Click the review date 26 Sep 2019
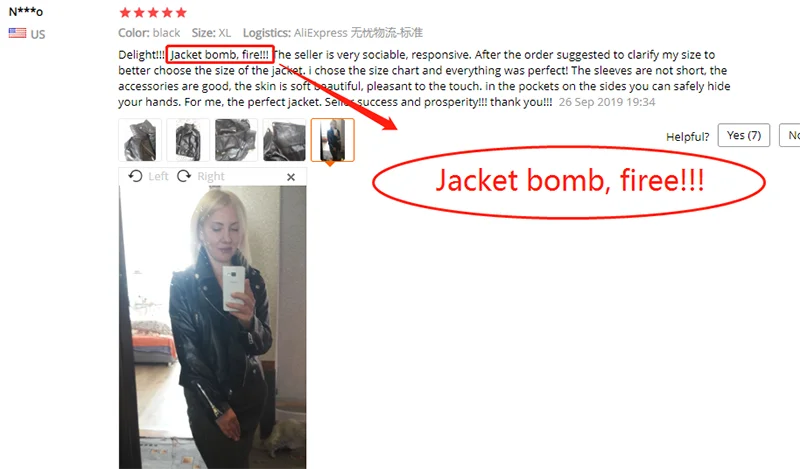The height and width of the screenshot is (469, 800). (607, 102)
